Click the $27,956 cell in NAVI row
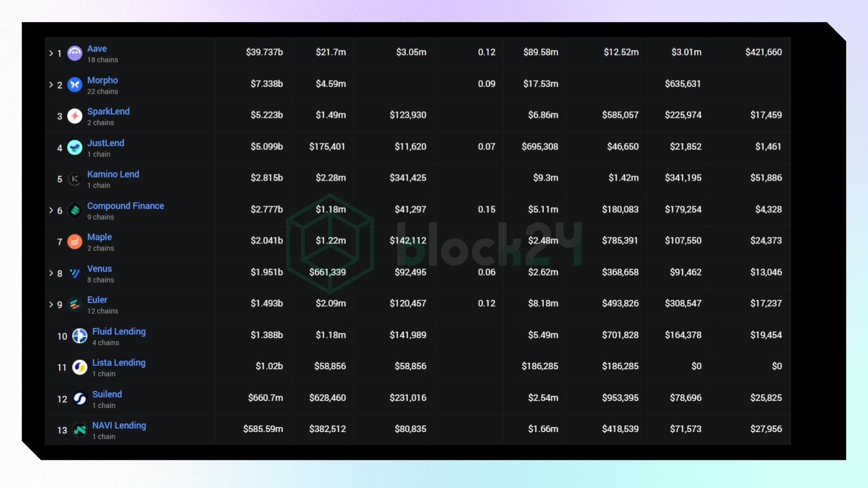Image resolution: width=868 pixels, height=488 pixels. pos(766,429)
